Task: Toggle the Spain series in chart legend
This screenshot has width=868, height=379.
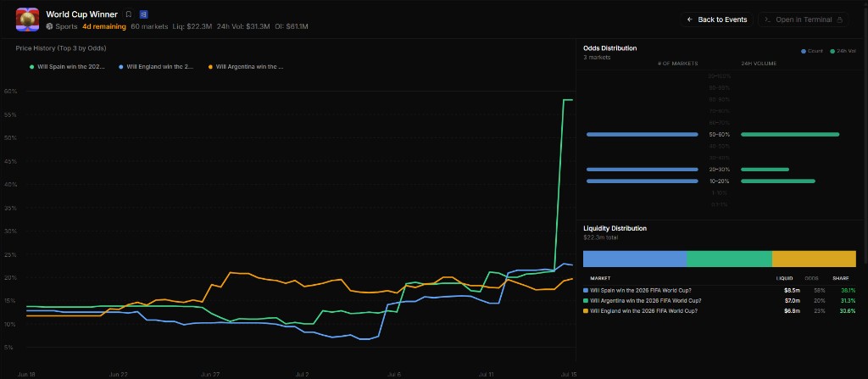Action: pyautogui.click(x=67, y=66)
